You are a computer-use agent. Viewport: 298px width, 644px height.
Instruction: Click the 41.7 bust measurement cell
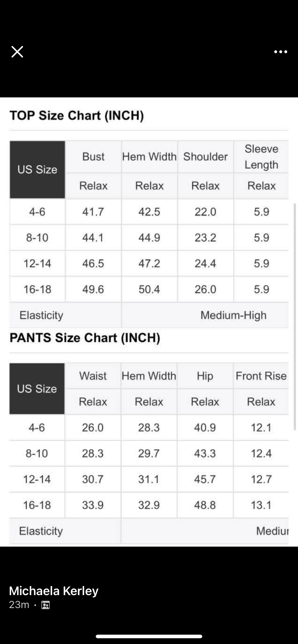93,212
